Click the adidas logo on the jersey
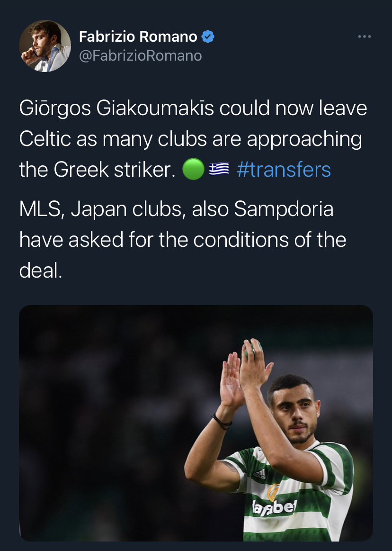The height and width of the screenshot is (551, 392). tap(259, 475)
